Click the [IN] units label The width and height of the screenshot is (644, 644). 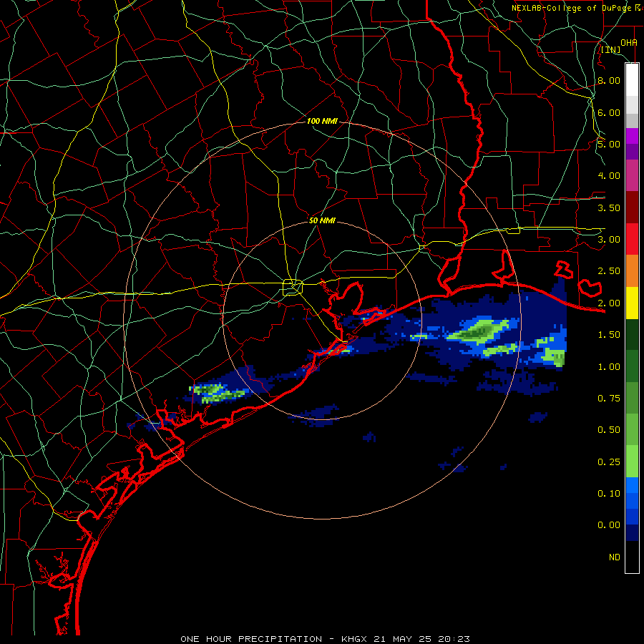(610, 49)
